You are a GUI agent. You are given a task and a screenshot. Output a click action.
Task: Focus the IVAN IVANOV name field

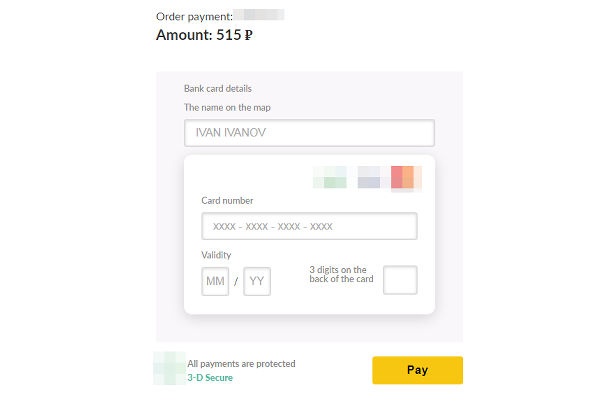pos(309,133)
